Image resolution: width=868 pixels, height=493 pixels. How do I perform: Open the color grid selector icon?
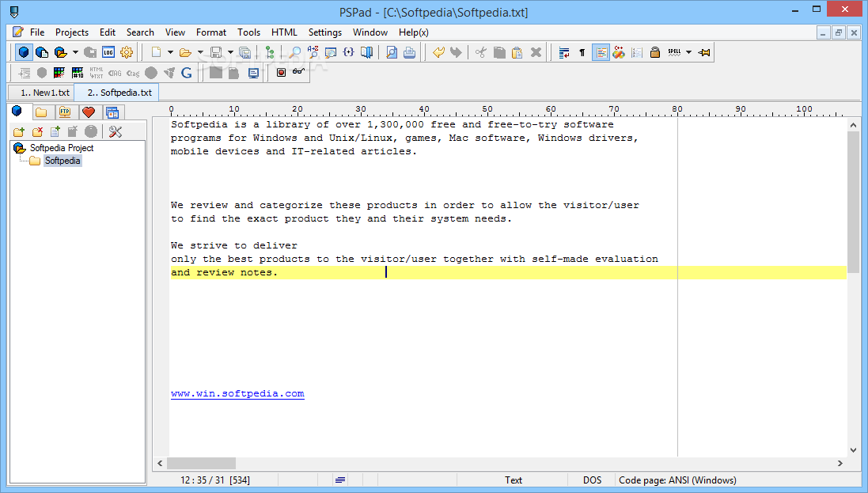coord(59,73)
